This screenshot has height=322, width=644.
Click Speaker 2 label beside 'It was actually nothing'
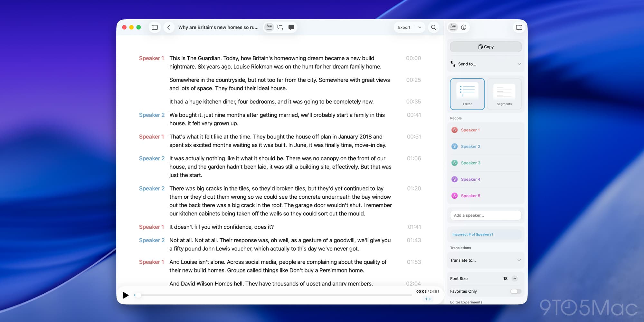[x=152, y=158]
